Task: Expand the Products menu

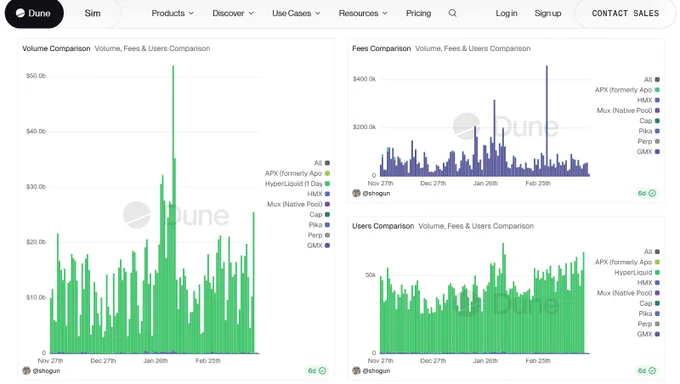Action: coord(172,13)
